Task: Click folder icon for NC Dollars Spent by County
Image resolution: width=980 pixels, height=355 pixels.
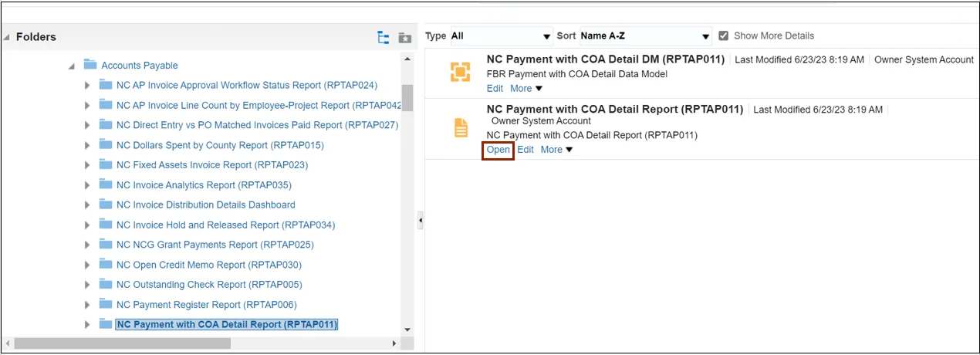Action: point(106,145)
